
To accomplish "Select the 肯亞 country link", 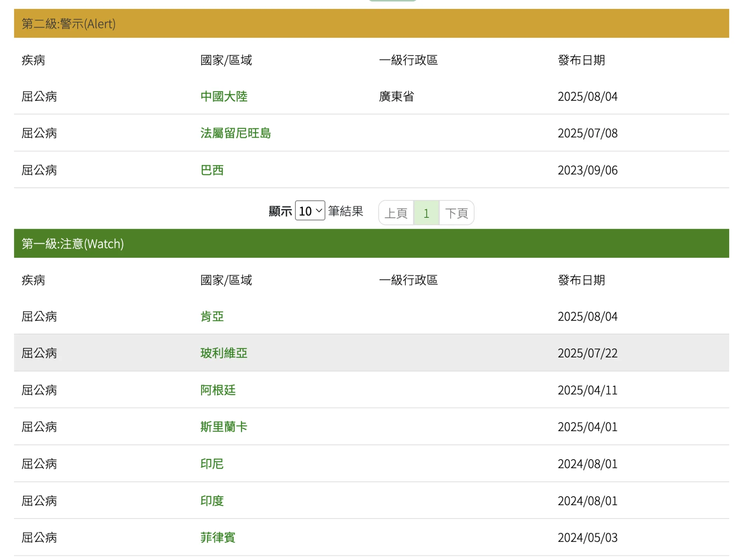I will tap(212, 317).
